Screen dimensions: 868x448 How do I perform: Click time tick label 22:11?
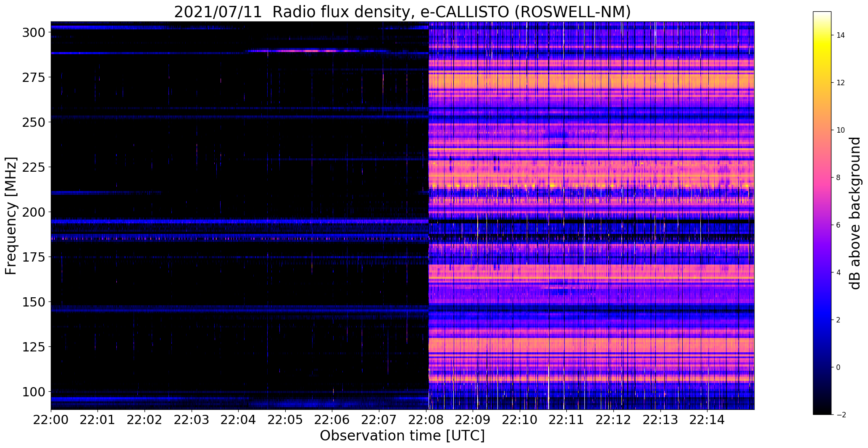pyautogui.click(x=567, y=420)
